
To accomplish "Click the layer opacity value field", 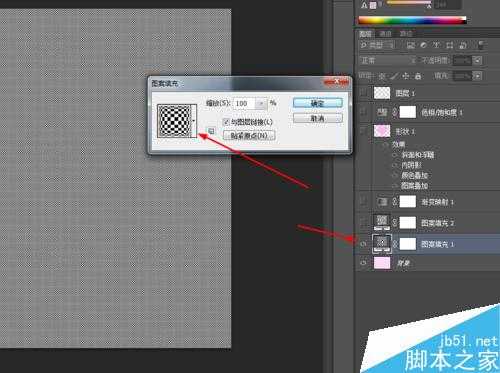I will [463, 60].
